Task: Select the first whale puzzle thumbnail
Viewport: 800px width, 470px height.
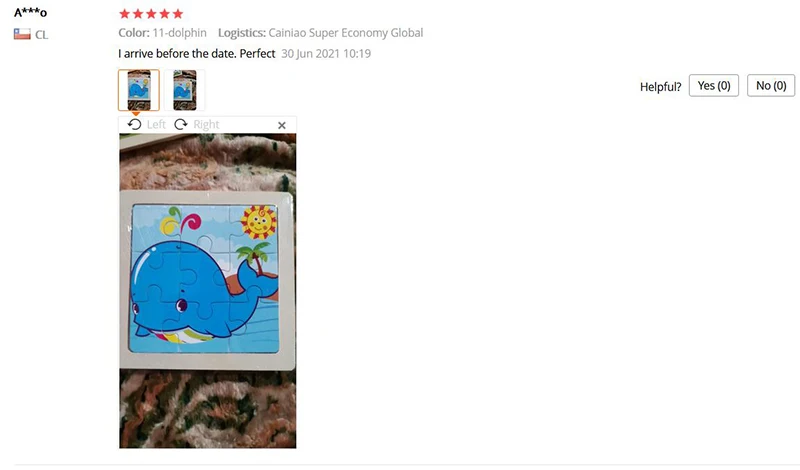Action: pos(139,90)
